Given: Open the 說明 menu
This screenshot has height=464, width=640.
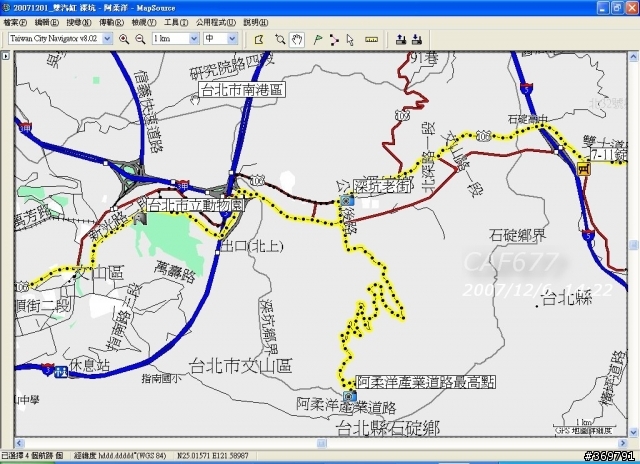Looking at the screenshot, I should click(256, 22).
